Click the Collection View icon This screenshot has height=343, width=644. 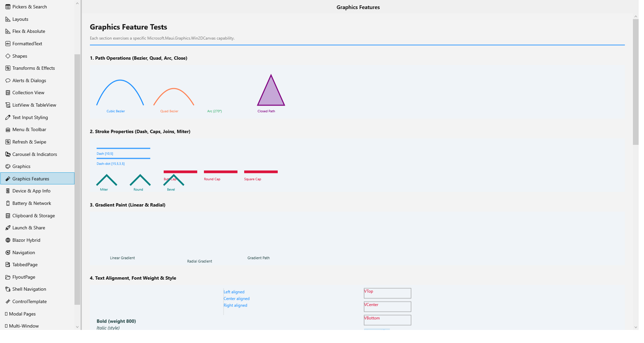tap(8, 93)
